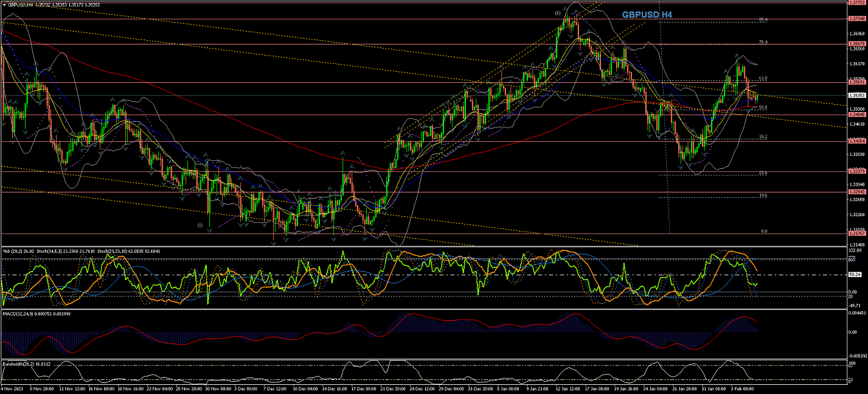Click the 16 Nov 00:00 time axis label
The image size is (868, 394).
pyautogui.click(x=102, y=387)
